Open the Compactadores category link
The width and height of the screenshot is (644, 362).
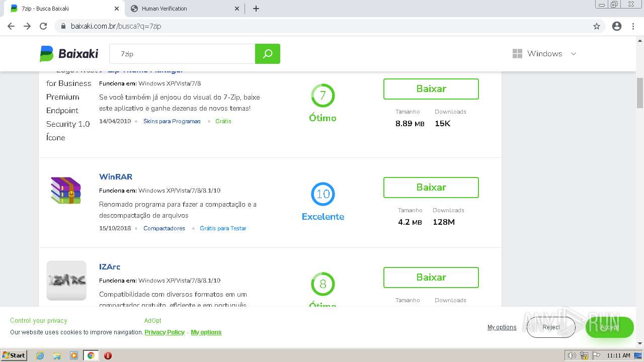click(x=164, y=228)
